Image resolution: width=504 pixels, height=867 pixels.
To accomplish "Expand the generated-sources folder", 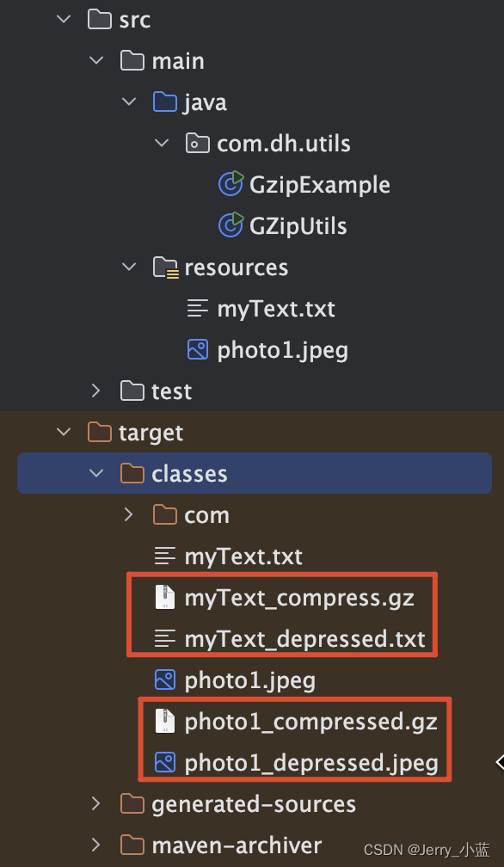I will click(x=95, y=803).
